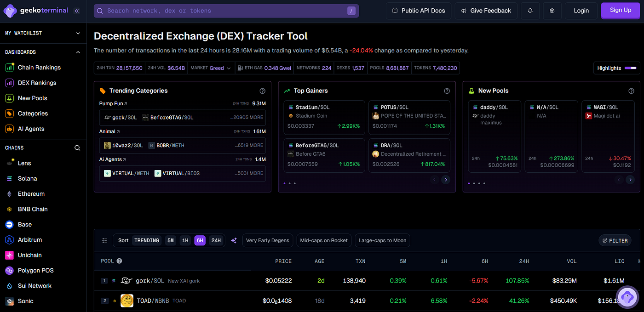Click Give Feedback button

pyautogui.click(x=486, y=11)
